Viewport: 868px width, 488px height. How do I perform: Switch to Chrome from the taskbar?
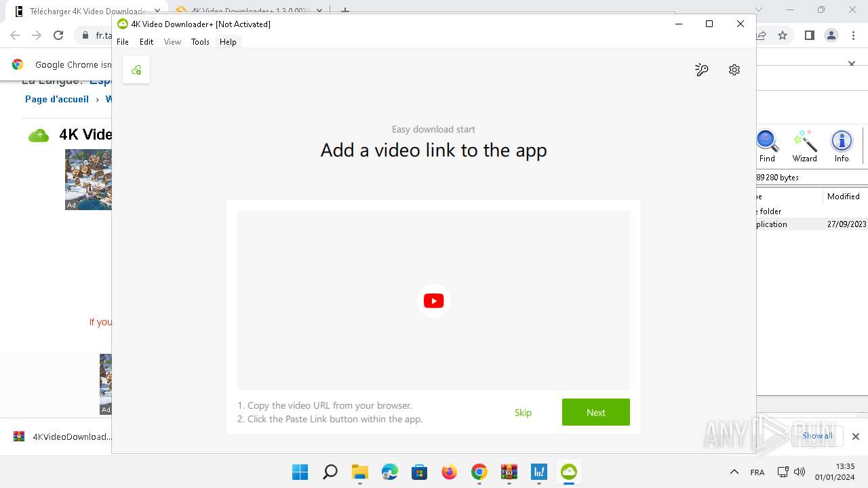(x=479, y=472)
